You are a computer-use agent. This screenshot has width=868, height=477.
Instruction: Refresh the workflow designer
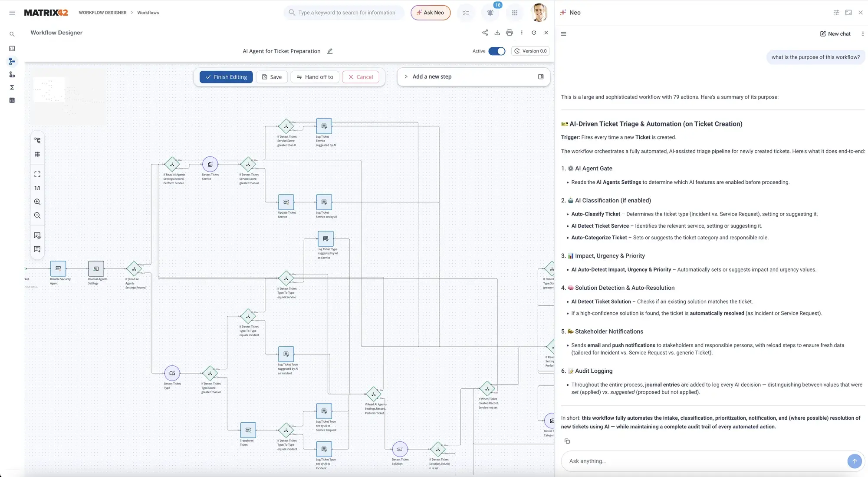click(534, 33)
